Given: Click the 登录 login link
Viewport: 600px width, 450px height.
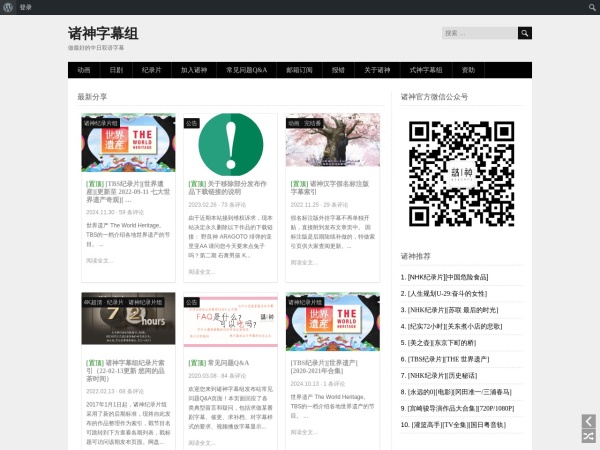Looking at the screenshot, I should click(x=26, y=7).
